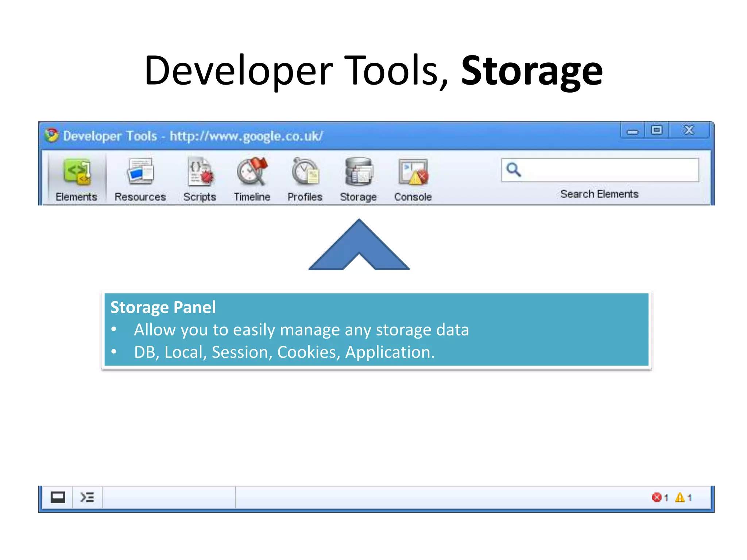
Task: Click the red error count icon
Action: (657, 497)
